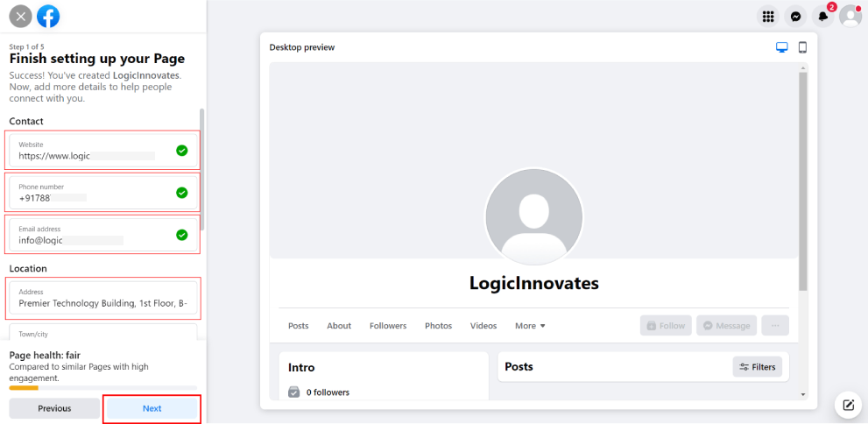This screenshot has height=424, width=868.
Task: Open the Followers tab
Action: tap(388, 326)
